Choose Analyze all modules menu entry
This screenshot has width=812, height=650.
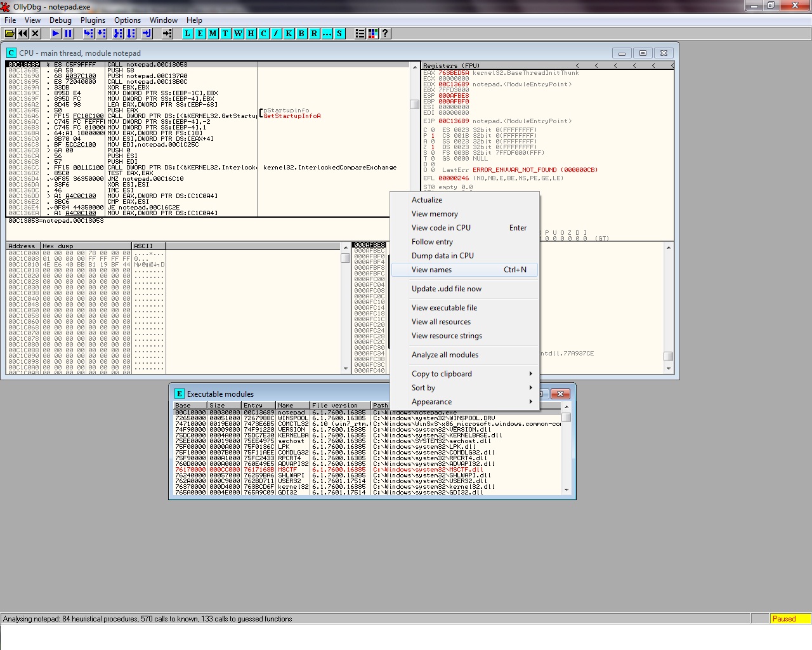(x=445, y=355)
